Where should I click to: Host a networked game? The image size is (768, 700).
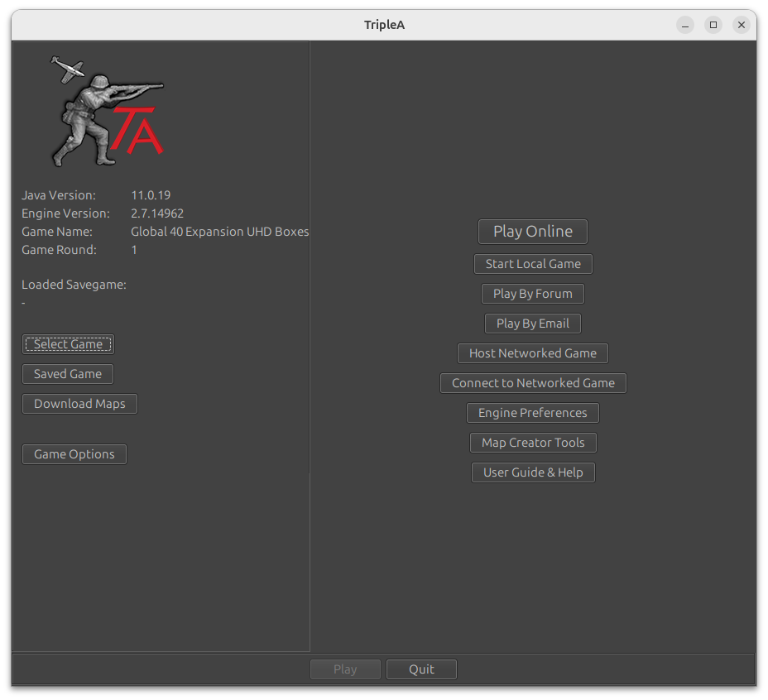[x=532, y=353]
